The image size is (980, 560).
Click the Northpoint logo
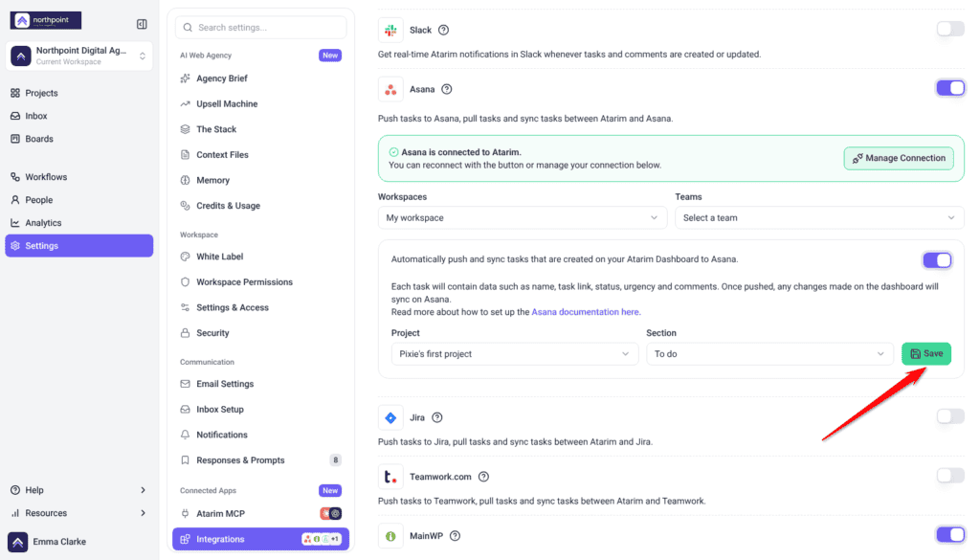pyautogui.click(x=46, y=21)
